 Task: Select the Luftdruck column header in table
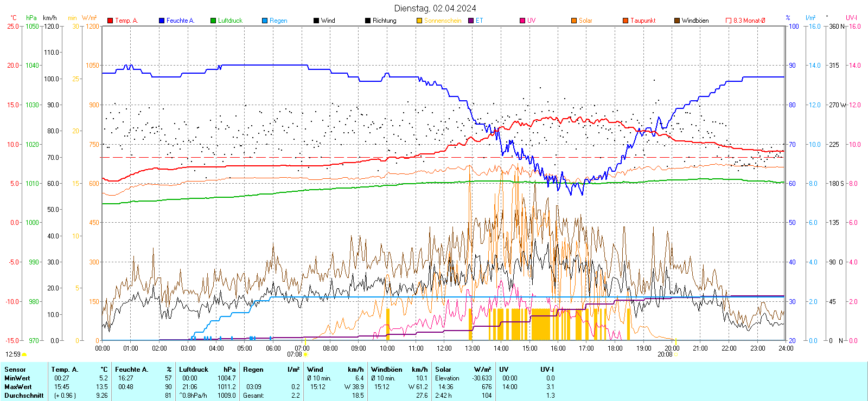click(194, 370)
